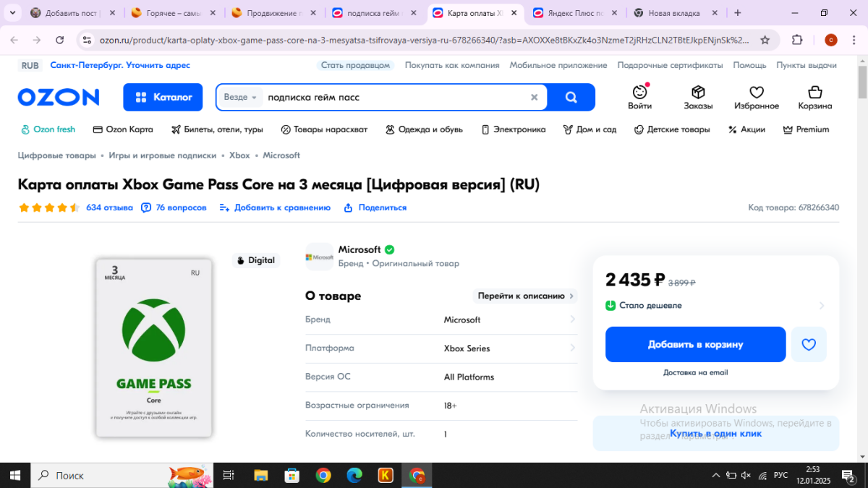Click the OZON logo
Image resolution: width=868 pixels, height=488 pixels.
pos(59,97)
